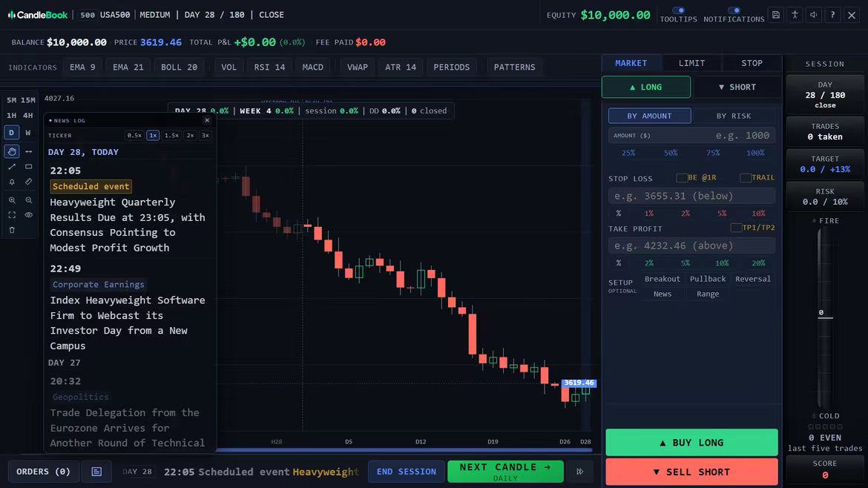Image resolution: width=868 pixels, height=488 pixels.
Task: Open help with the question mark icon
Action: [x=832, y=15]
